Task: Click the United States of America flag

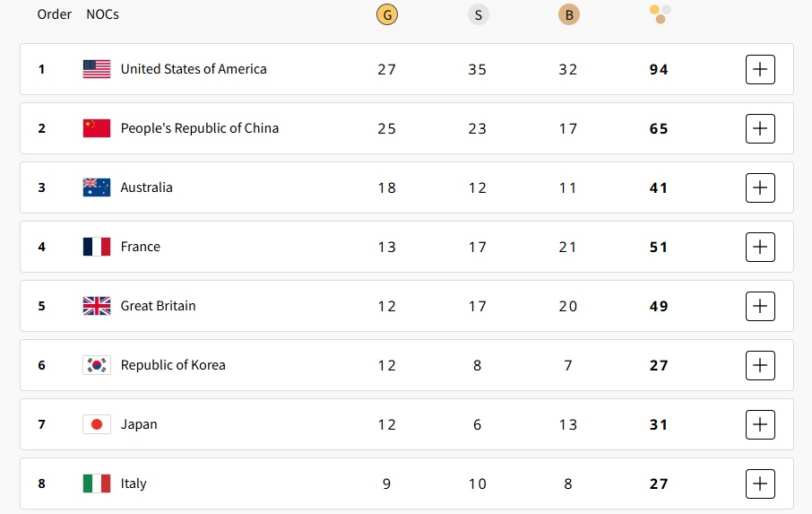Action: [x=97, y=69]
